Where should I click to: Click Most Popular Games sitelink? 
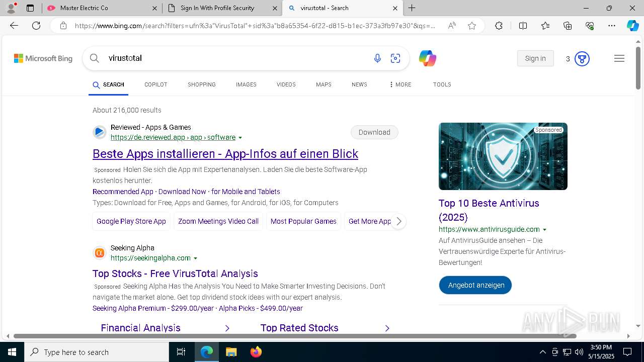(303, 221)
